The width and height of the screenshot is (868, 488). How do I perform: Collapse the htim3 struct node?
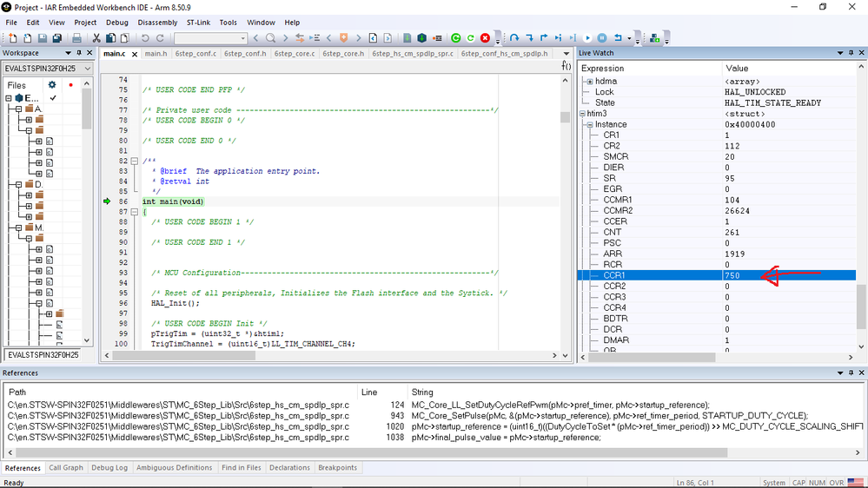[x=582, y=114]
